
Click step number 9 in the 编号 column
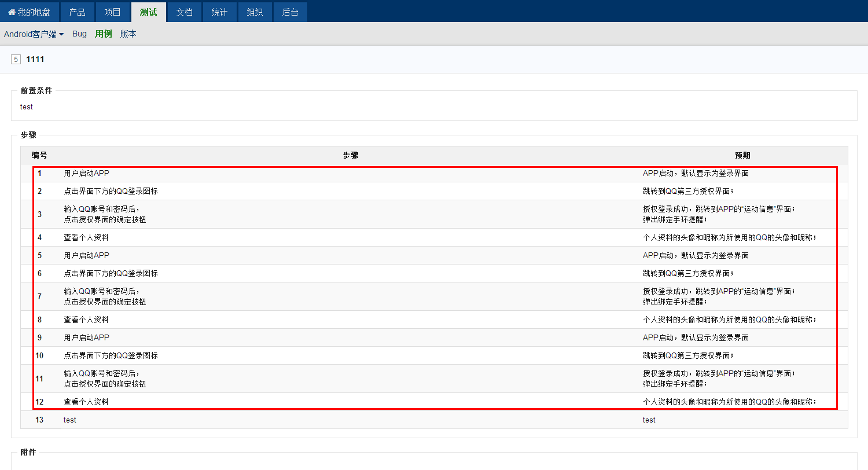point(39,337)
